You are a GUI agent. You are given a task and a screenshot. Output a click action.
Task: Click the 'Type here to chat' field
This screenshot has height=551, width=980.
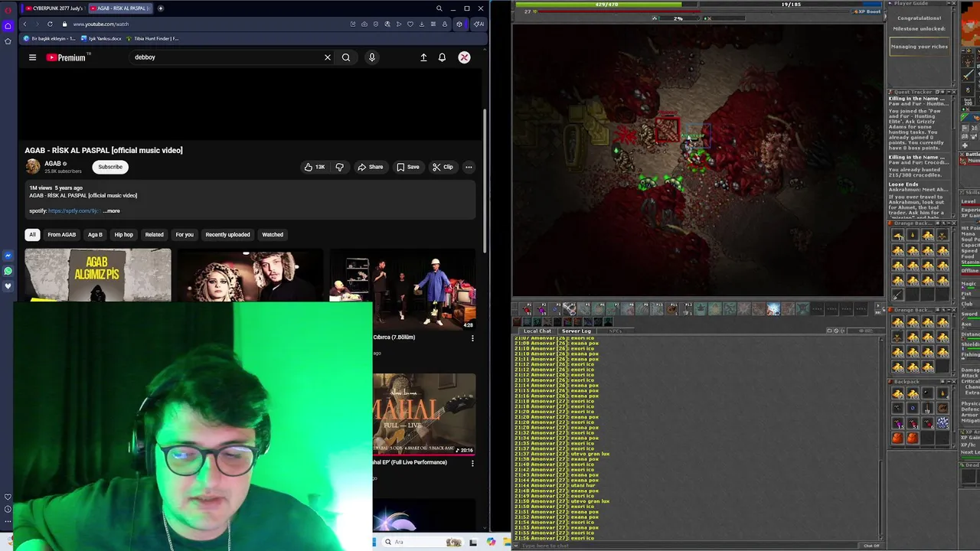685,546
